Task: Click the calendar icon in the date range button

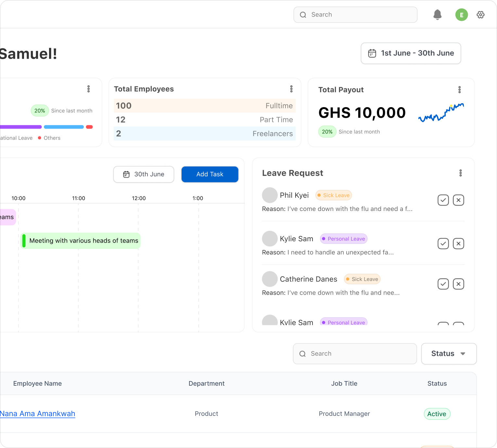Action: tap(372, 53)
